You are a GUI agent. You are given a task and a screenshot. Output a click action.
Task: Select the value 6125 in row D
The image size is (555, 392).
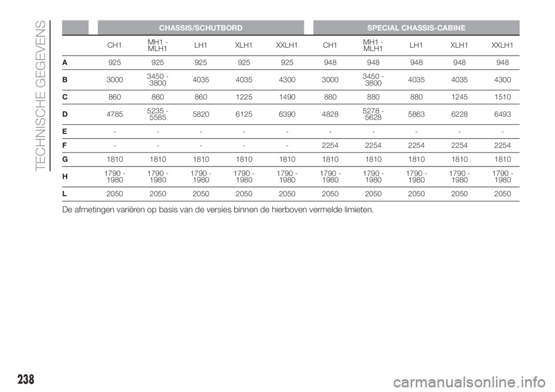coord(244,114)
